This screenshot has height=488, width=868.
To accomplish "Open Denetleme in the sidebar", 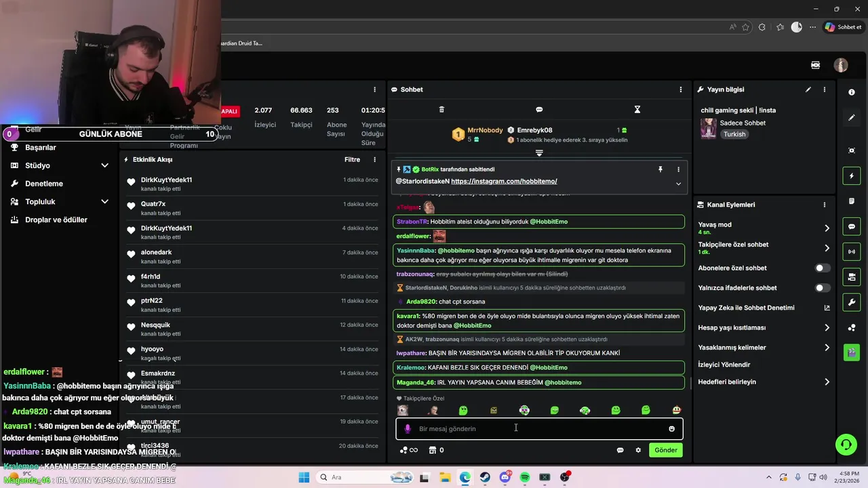I will coord(44,184).
